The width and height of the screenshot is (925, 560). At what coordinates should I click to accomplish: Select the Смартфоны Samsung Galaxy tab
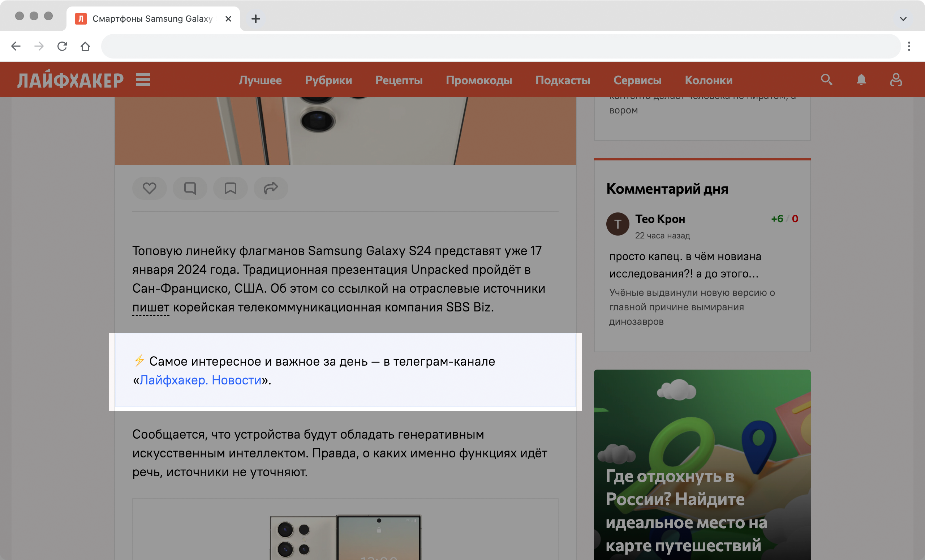click(x=153, y=19)
